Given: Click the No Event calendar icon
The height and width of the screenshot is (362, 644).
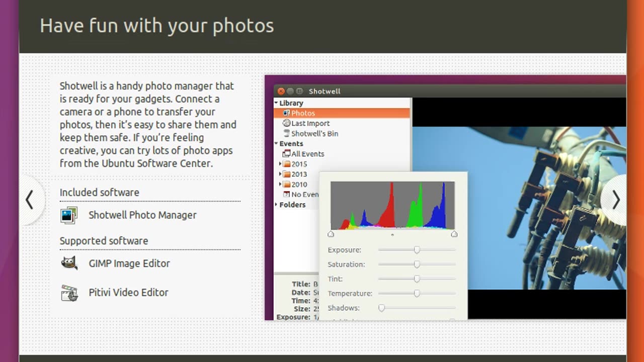Looking at the screenshot, I should point(287,194).
